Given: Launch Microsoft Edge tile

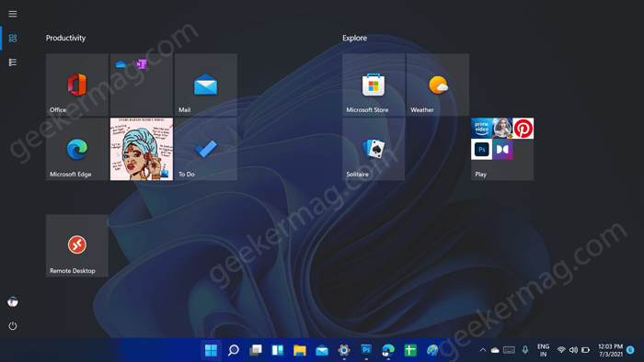Looking at the screenshot, I should [77, 149].
